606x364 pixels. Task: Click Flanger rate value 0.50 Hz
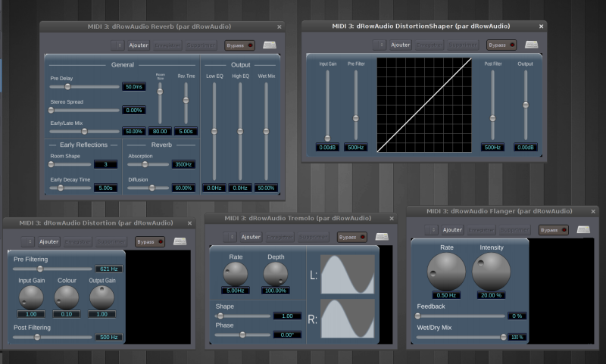click(446, 295)
